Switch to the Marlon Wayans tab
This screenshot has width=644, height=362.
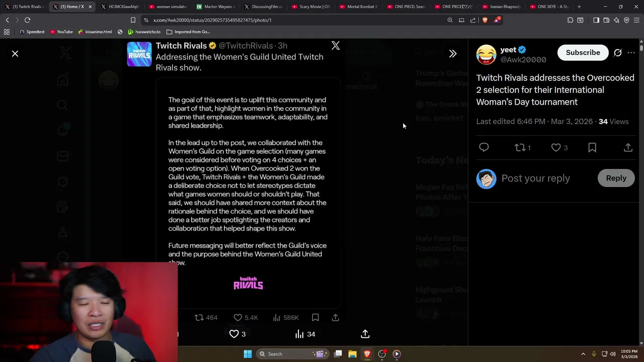pos(216,7)
